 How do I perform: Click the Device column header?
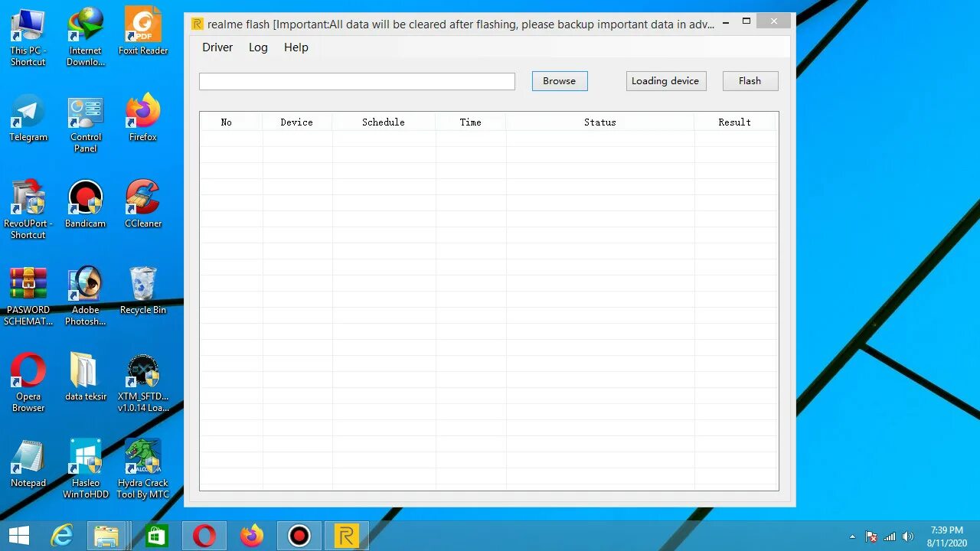click(x=297, y=122)
